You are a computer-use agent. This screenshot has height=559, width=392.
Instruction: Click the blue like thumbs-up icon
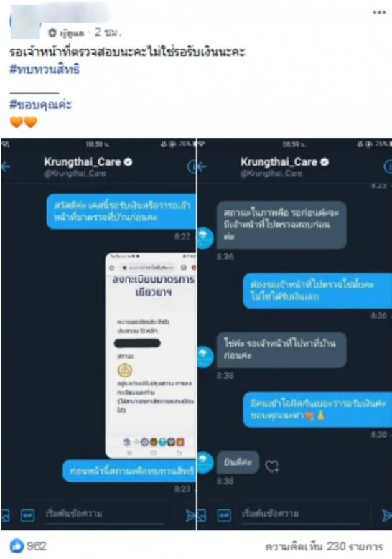click(x=17, y=546)
